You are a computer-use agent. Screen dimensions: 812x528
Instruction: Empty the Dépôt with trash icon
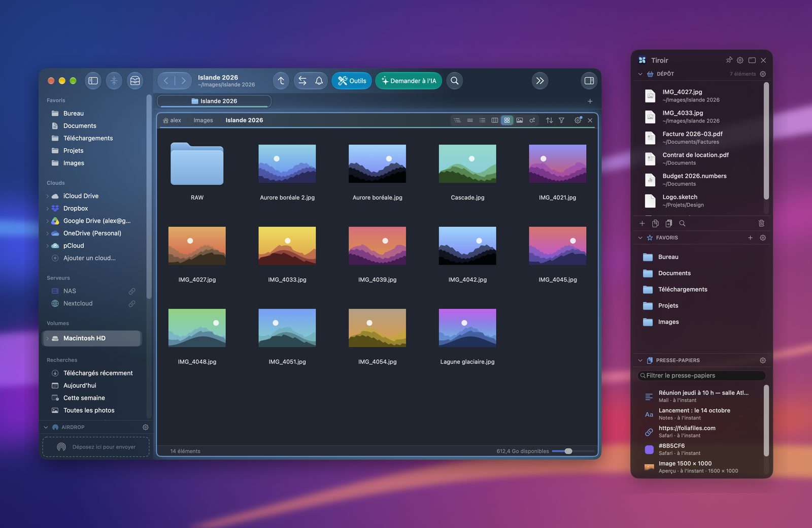coord(761,223)
